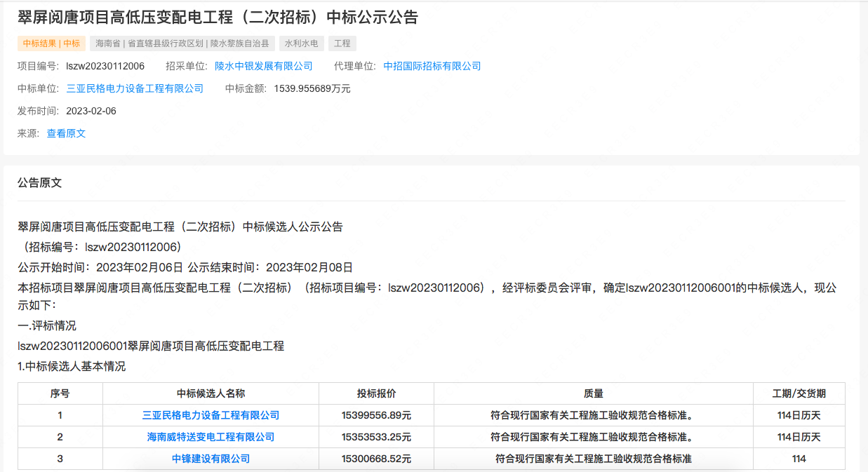Viewport: 868px width, 472px height.
Task: Open 中锋建设有限公司 candidate link
Action: (211, 459)
